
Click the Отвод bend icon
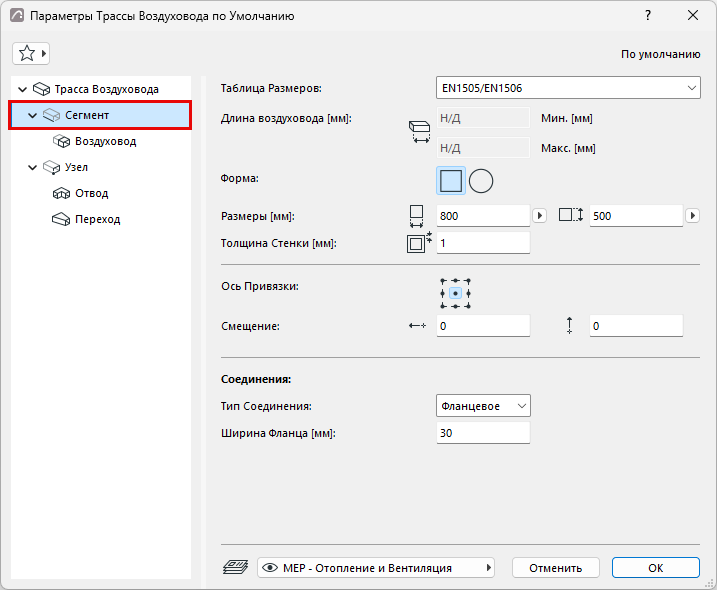click(x=61, y=193)
